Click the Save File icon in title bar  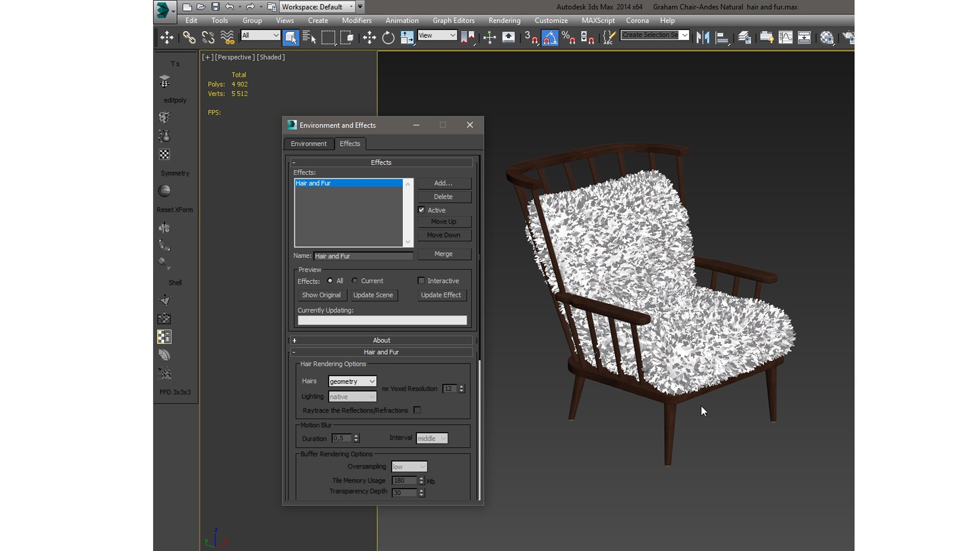coord(215,7)
